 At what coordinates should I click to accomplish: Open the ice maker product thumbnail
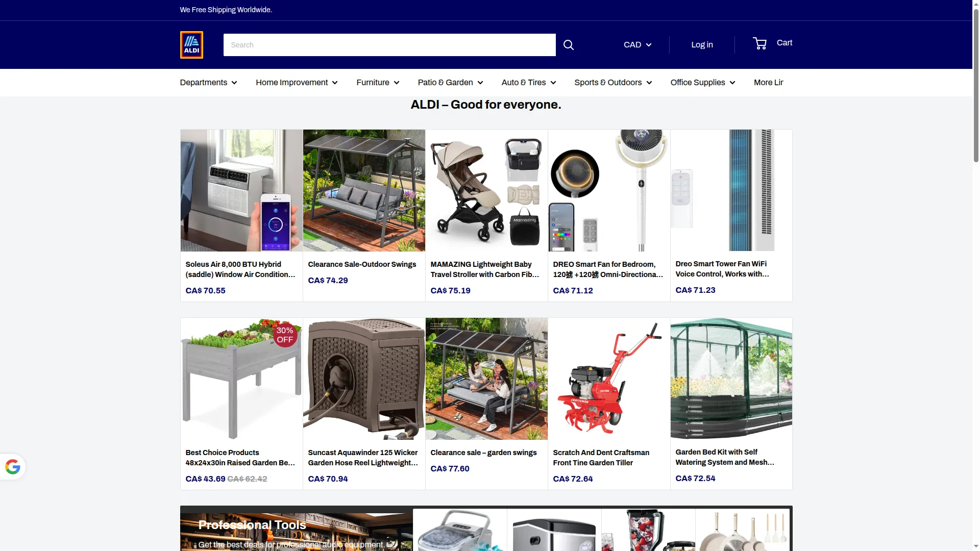pyautogui.click(x=460, y=530)
